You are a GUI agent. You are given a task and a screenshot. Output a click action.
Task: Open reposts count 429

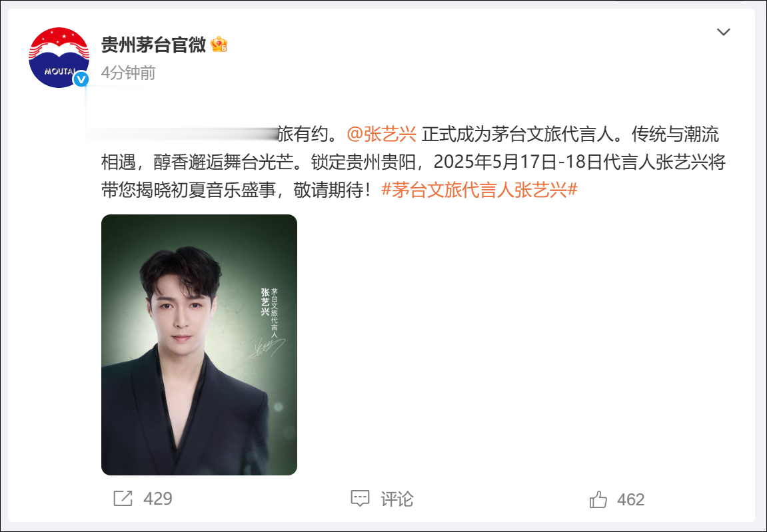point(157,499)
